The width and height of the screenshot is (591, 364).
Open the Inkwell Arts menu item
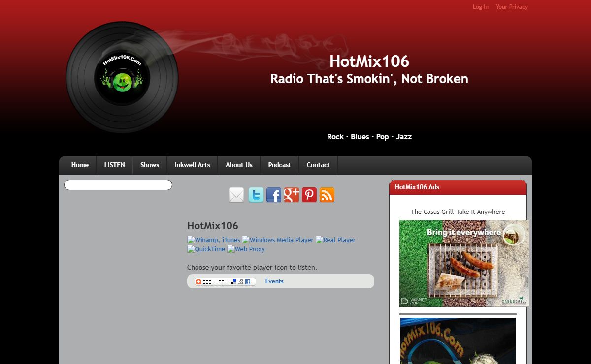192,165
